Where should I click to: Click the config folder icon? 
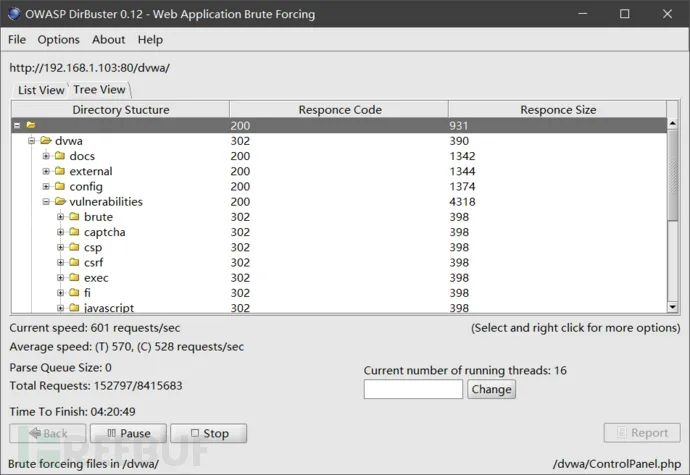click(x=60, y=186)
